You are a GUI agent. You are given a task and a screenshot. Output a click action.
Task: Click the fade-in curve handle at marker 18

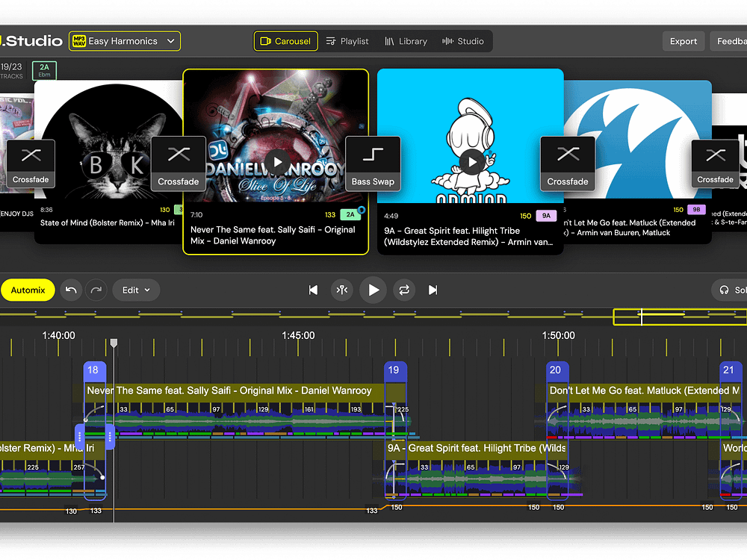tap(86, 420)
